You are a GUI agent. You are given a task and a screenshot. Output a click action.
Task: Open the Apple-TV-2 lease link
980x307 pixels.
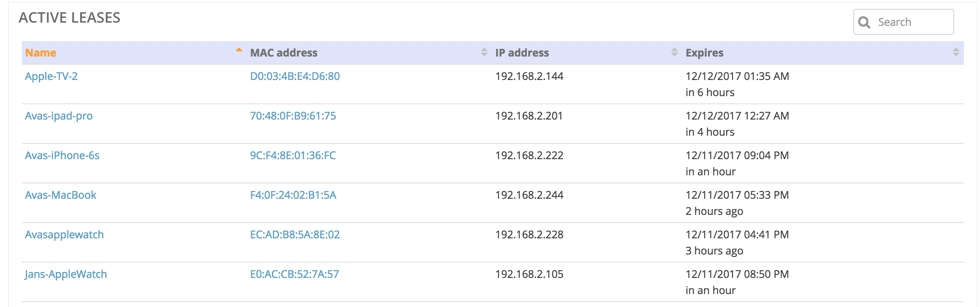coord(51,76)
